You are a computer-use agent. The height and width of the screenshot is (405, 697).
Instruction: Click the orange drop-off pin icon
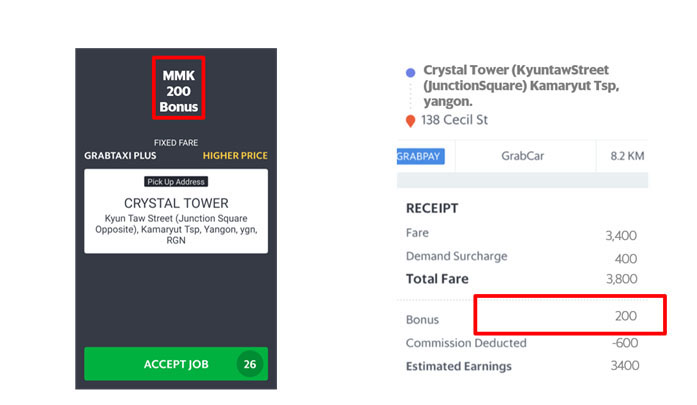410,121
